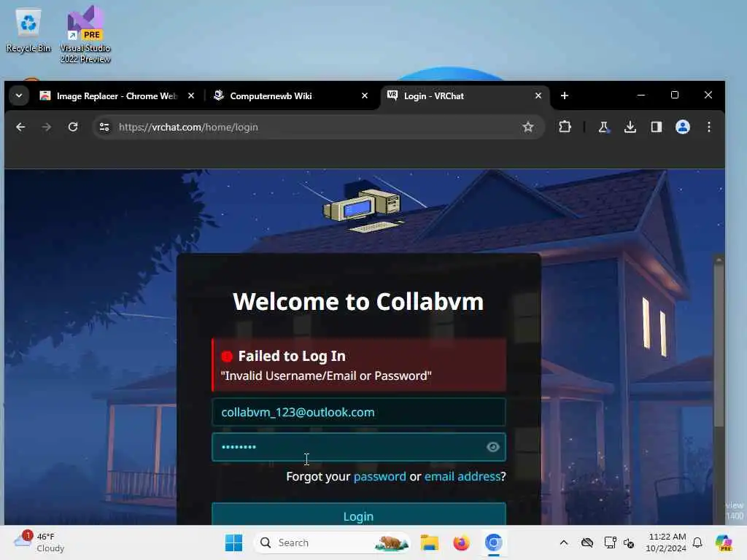Open the notification bell icon

pyautogui.click(x=697, y=542)
